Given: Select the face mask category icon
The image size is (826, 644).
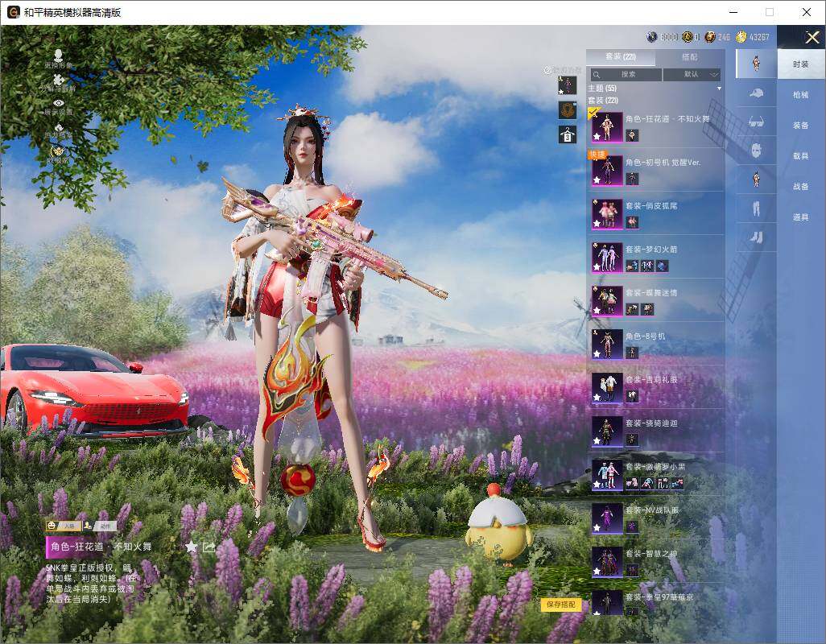Looking at the screenshot, I should (x=756, y=151).
